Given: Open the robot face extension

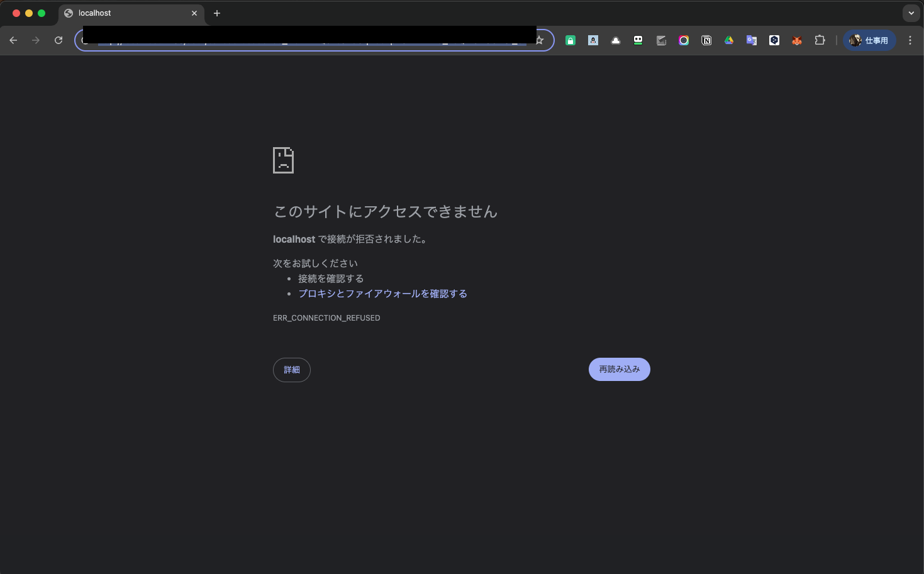Looking at the screenshot, I should [x=638, y=40].
